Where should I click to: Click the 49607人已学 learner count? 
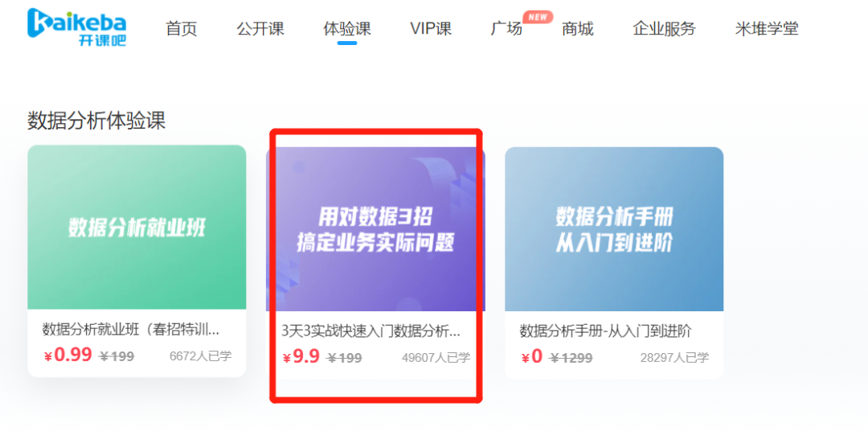pyautogui.click(x=436, y=358)
